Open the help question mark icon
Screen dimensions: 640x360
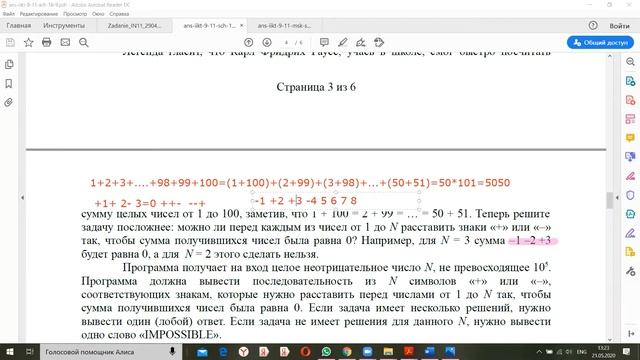[x=593, y=25]
